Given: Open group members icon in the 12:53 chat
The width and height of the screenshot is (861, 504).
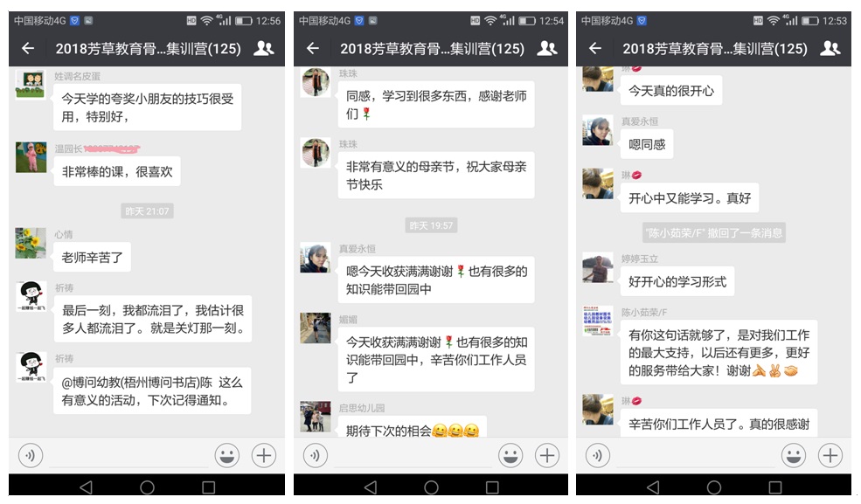Looking at the screenshot, I should click(x=830, y=48).
